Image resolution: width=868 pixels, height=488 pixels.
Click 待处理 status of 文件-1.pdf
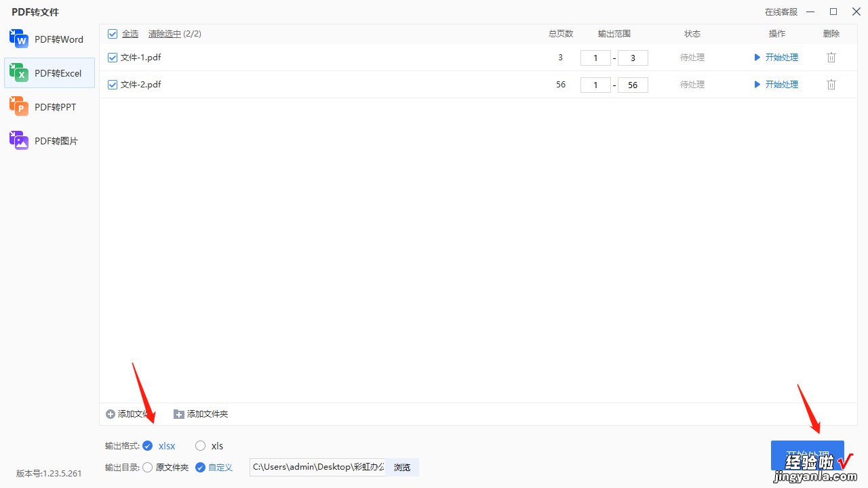pyautogui.click(x=692, y=58)
